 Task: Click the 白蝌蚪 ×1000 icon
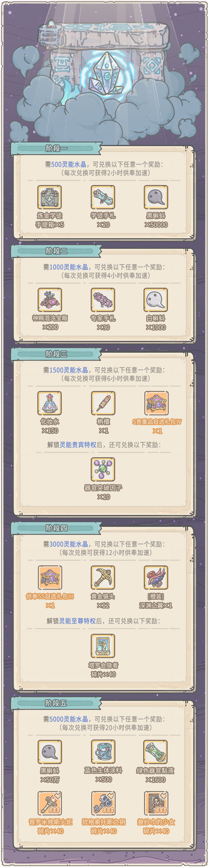(x=156, y=300)
